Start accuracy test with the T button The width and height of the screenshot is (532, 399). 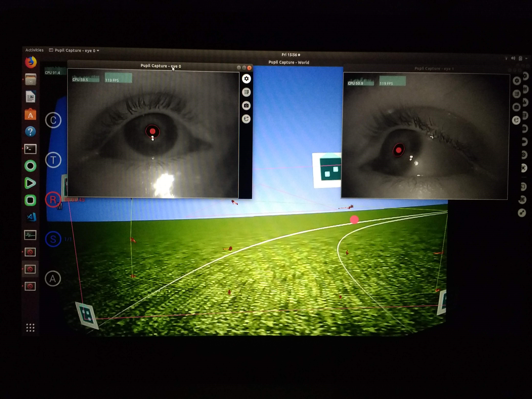53,160
